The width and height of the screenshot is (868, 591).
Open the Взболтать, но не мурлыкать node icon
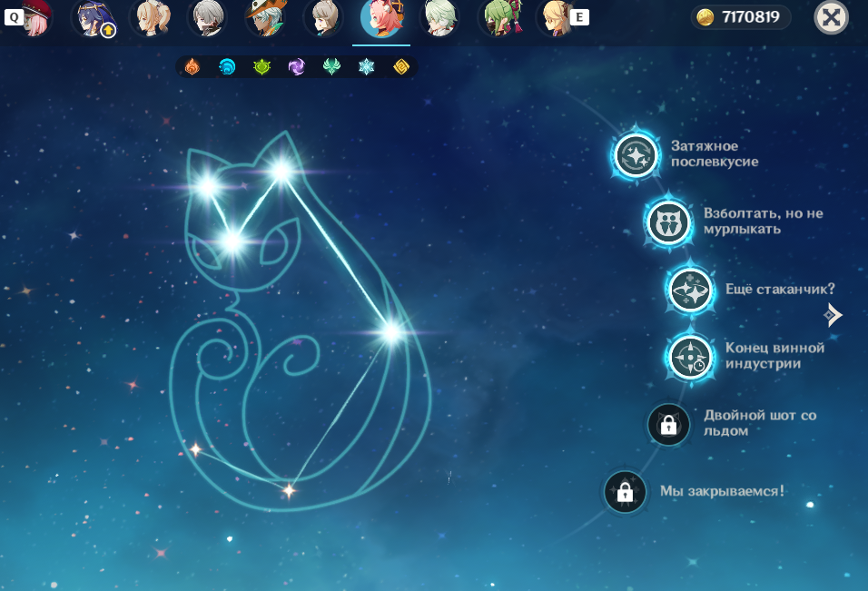[x=669, y=222]
